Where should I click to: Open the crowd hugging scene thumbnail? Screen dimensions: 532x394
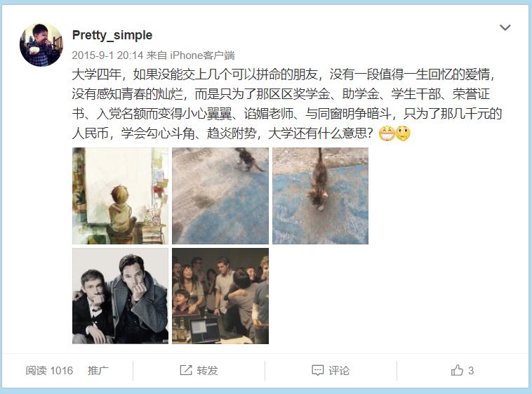click(x=220, y=296)
